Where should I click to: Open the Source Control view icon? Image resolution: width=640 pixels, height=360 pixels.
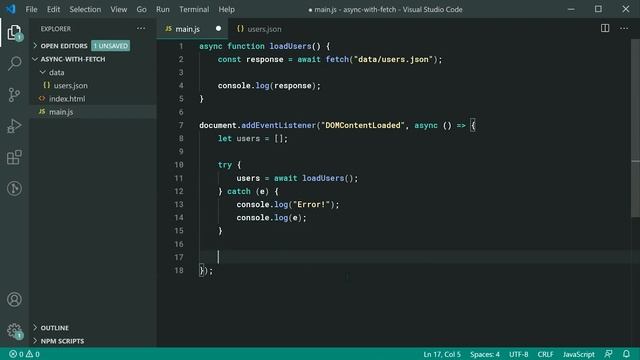click(x=14, y=95)
